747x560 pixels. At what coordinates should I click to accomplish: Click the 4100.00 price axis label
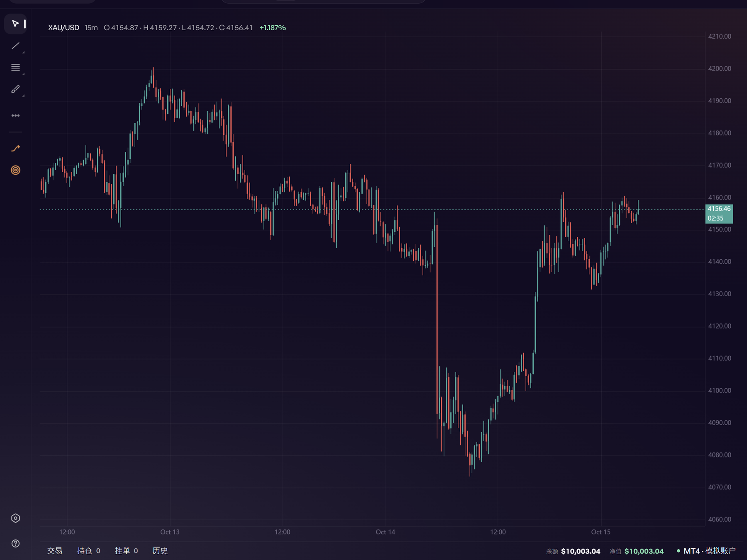coord(720,390)
